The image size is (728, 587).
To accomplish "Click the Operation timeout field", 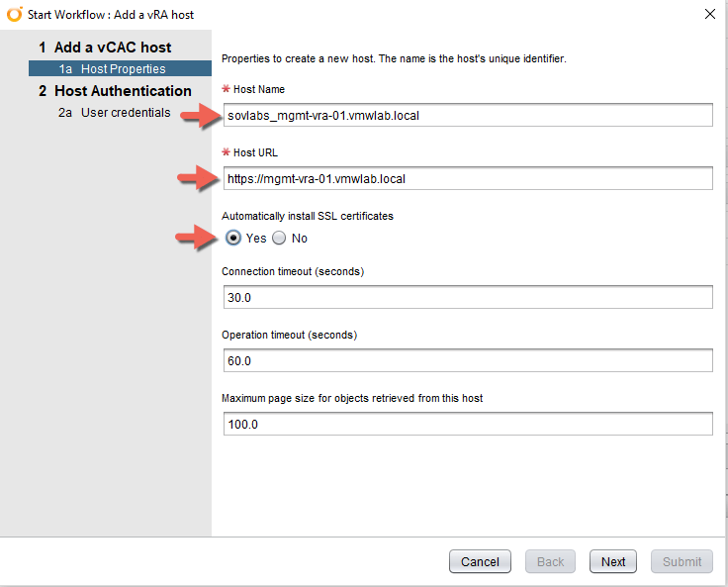I will coord(467,360).
